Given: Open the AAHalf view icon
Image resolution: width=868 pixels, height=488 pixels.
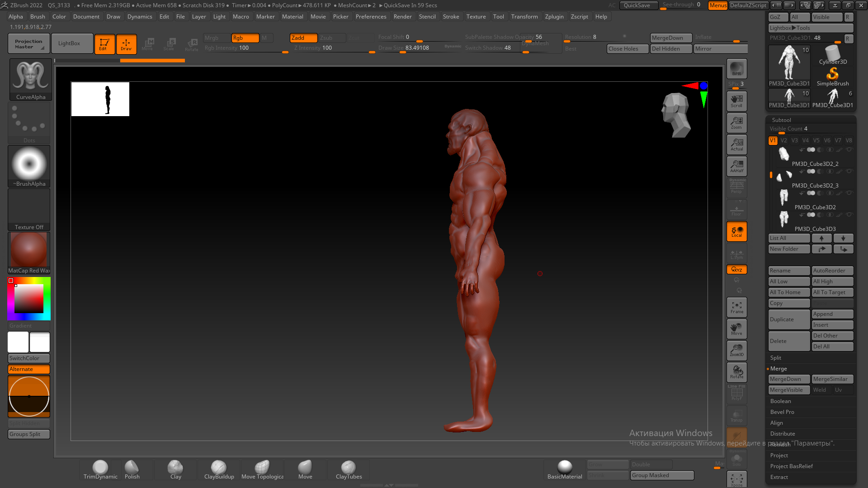Looking at the screenshot, I should coord(736,166).
